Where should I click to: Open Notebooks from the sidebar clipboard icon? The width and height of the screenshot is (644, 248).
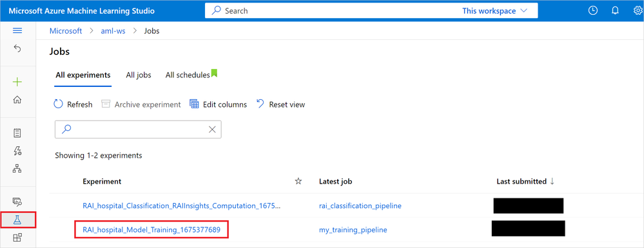pos(17,133)
